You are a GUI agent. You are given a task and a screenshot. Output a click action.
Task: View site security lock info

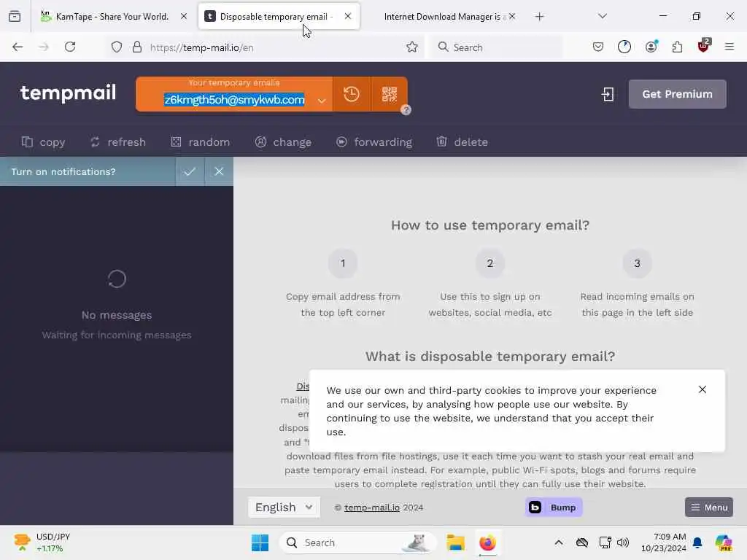pyautogui.click(x=137, y=47)
